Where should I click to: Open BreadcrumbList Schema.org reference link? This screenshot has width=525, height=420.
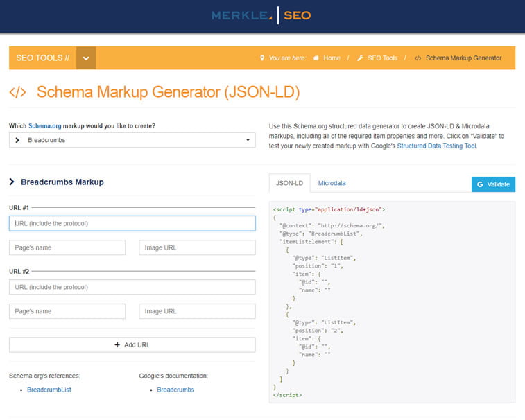(x=49, y=390)
